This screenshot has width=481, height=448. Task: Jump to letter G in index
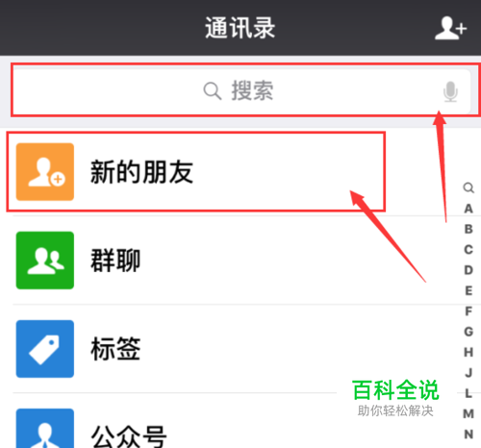468,332
